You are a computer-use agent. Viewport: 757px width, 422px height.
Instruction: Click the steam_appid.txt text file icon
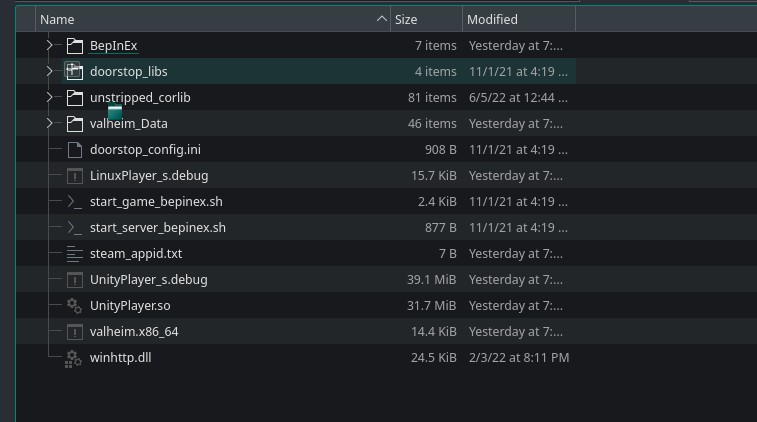(x=75, y=254)
